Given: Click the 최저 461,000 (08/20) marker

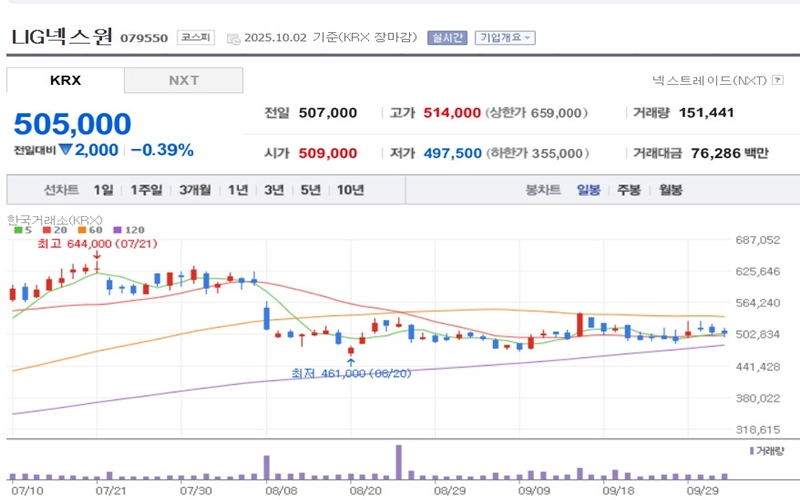Looking at the screenshot, I should [x=351, y=373].
